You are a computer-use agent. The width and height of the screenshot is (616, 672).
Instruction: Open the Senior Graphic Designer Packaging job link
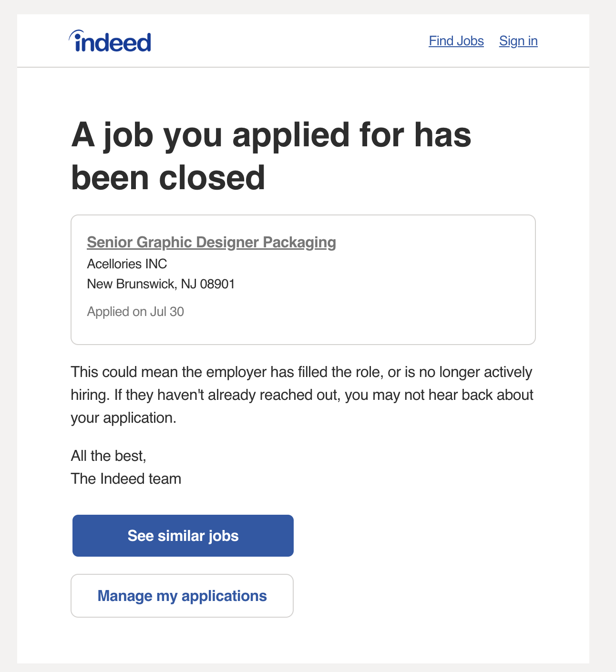pos(211,242)
